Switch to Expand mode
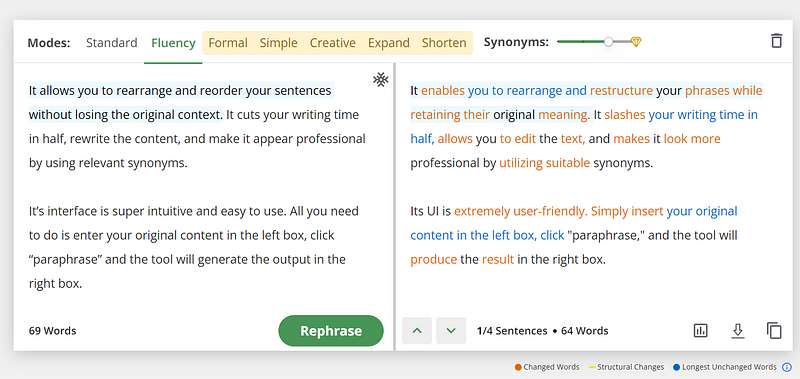The image size is (800, 379). [389, 43]
